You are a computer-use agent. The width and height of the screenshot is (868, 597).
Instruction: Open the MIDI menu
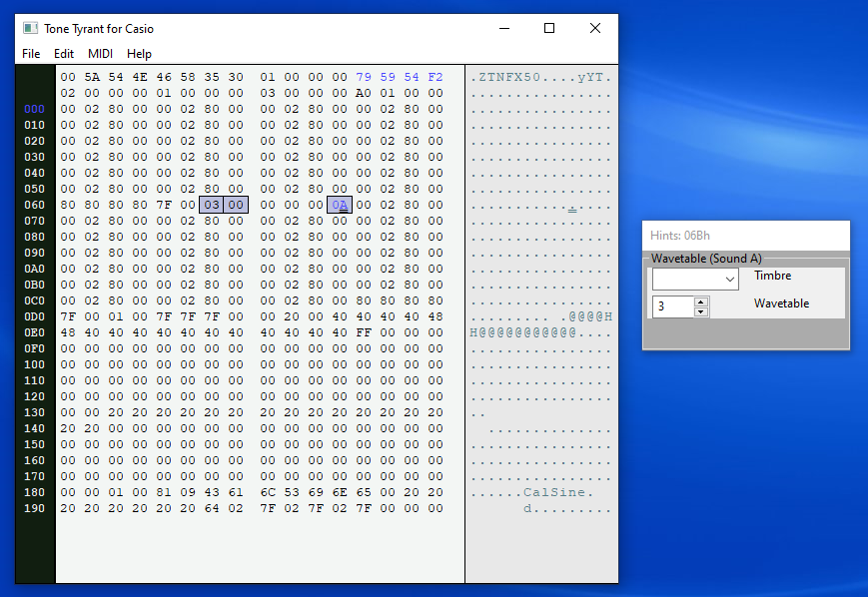pos(100,54)
